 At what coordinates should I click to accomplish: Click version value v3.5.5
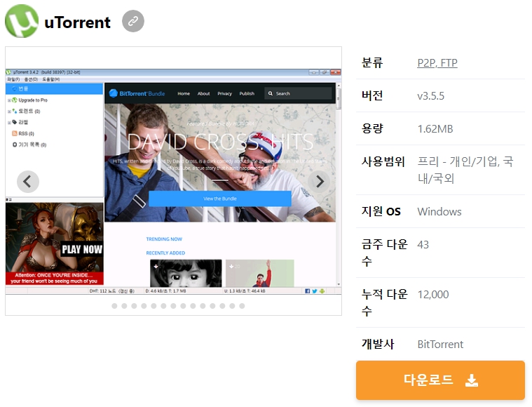430,96
